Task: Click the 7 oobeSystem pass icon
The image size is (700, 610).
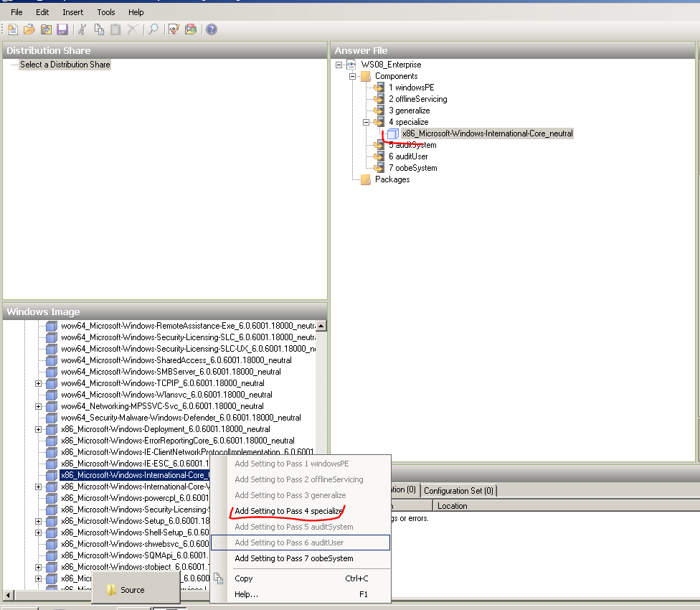Action: click(379, 168)
